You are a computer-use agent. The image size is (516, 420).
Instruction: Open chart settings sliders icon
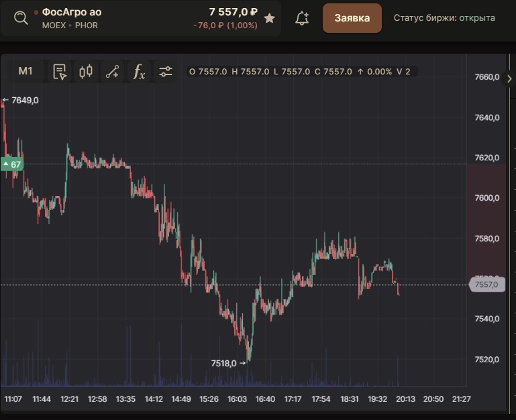[166, 71]
